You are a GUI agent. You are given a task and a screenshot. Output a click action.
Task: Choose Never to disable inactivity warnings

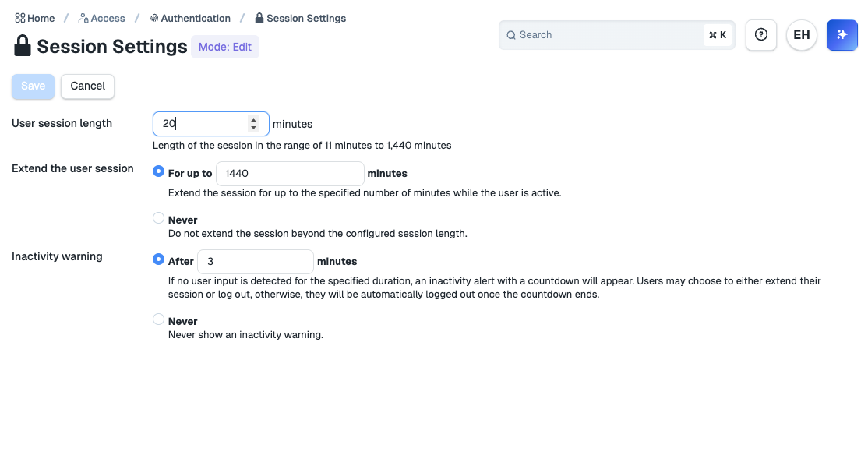click(x=159, y=320)
